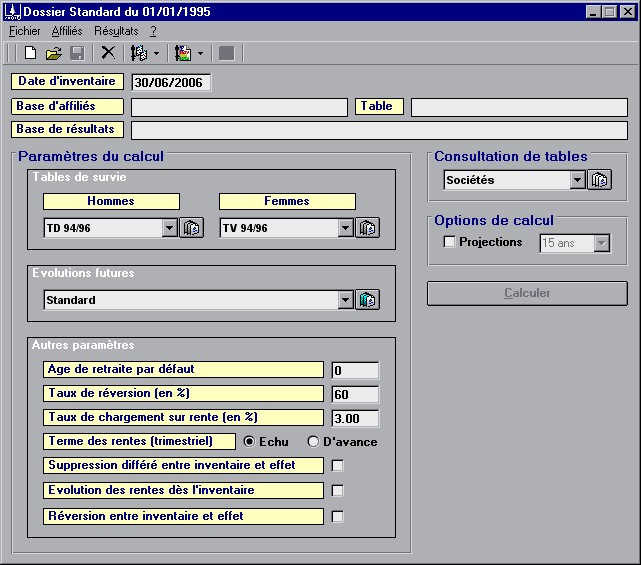Check Réversion entre inventaire et effet

tap(337, 517)
